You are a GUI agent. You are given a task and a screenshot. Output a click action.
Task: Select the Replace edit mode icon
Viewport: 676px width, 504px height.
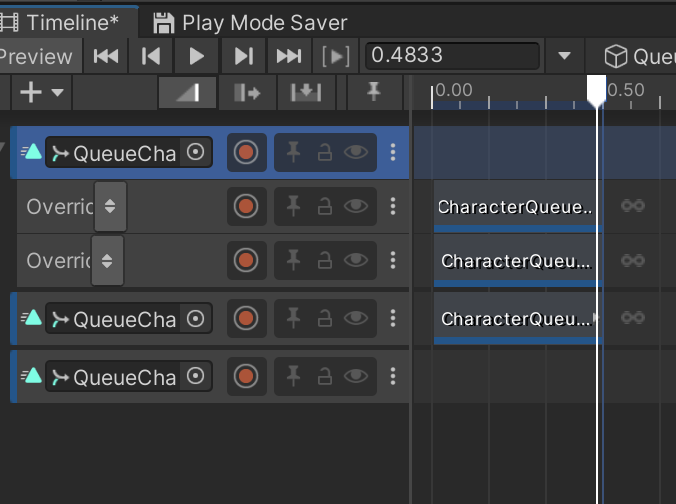click(x=305, y=93)
